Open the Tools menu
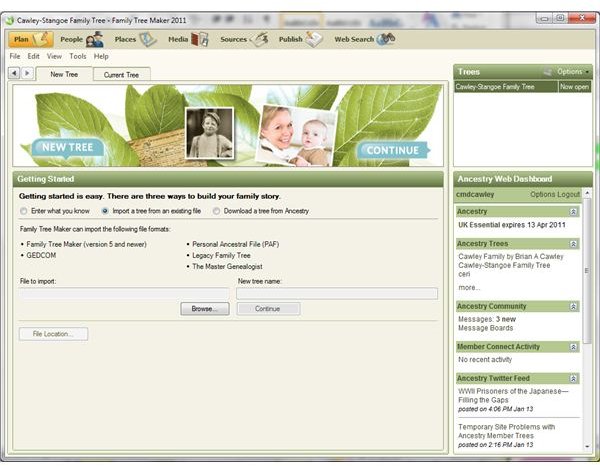 click(78, 56)
